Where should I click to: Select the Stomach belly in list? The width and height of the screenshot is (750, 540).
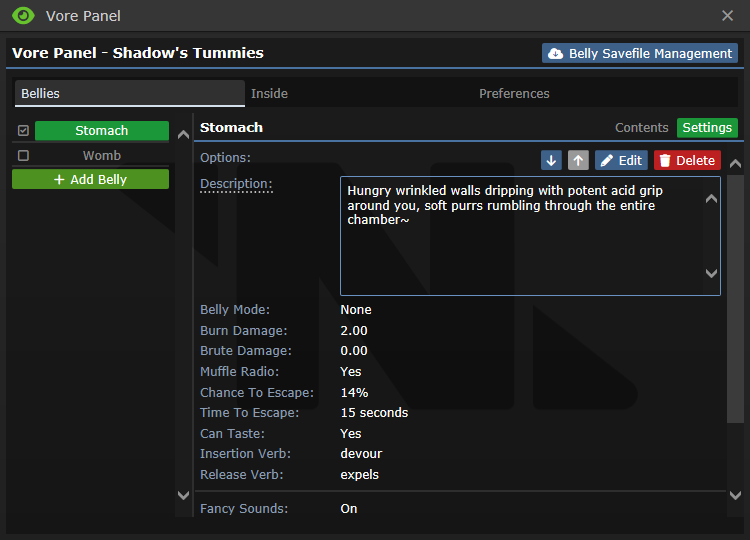point(102,131)
